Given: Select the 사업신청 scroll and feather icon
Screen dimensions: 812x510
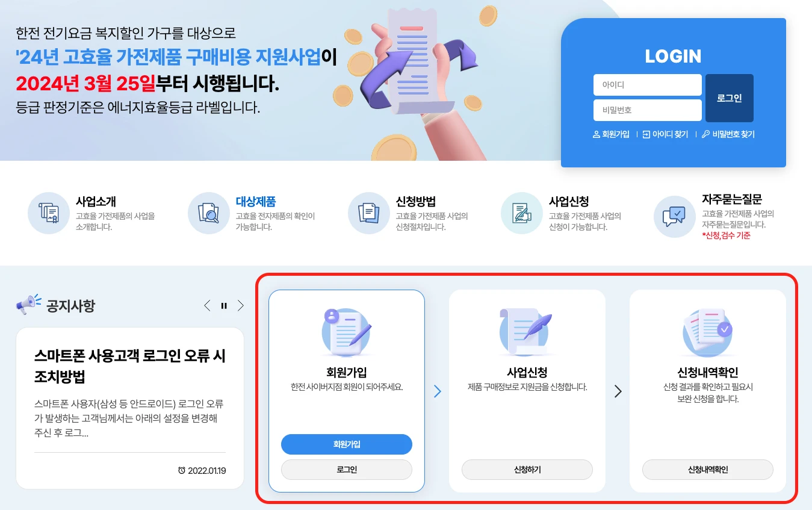Looking at the screenshot, I should click(x=526, y=332).
